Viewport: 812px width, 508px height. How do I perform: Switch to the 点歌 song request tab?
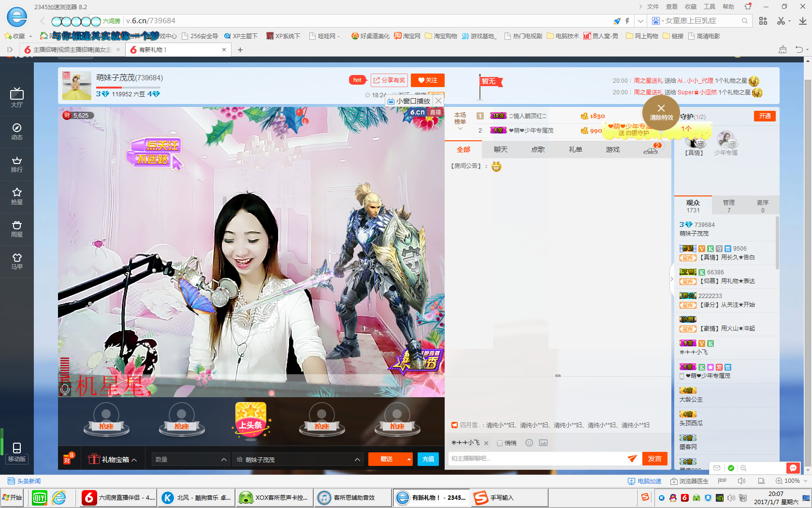point(538,149)
